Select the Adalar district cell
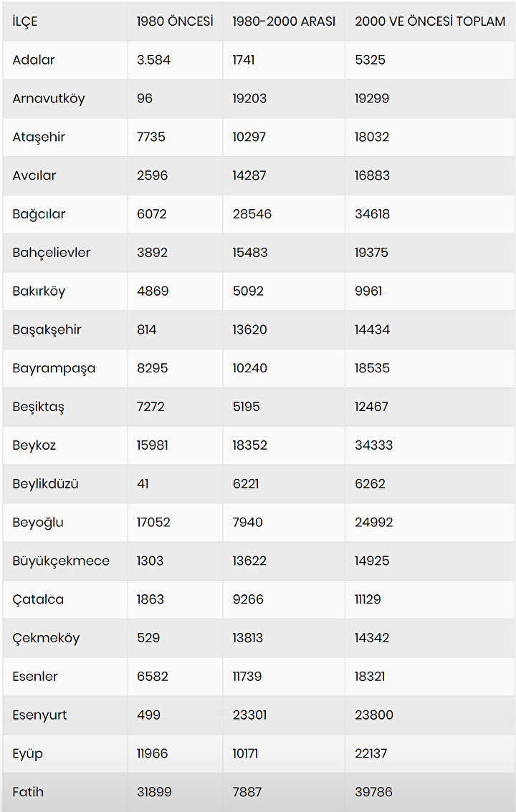The height and width of the screenshot is (812, 516). pos(34,60)
